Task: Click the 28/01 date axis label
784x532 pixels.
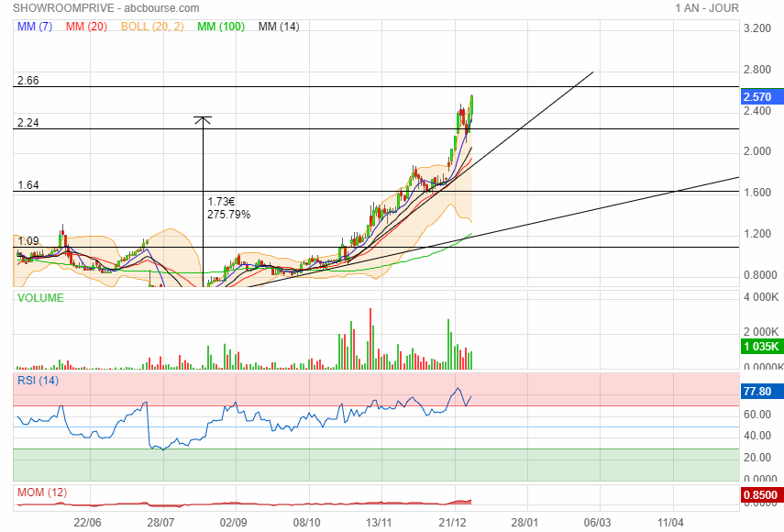Action: [525, 523]
